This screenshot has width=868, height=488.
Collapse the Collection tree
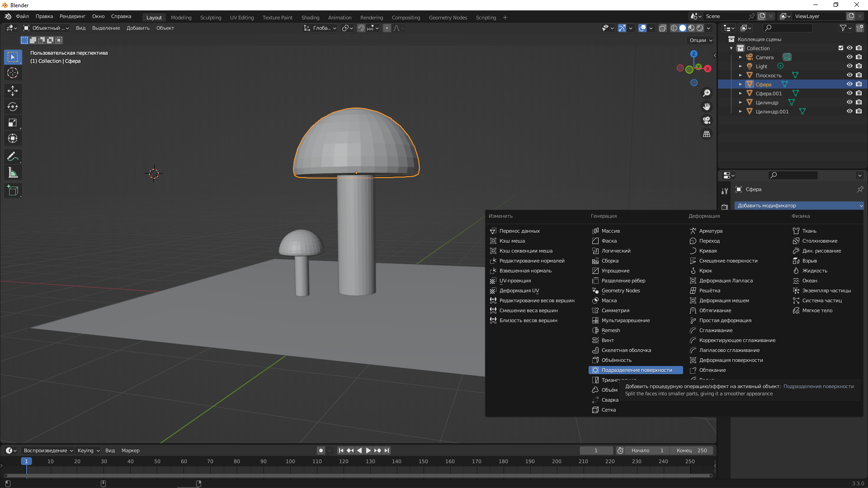pyautogui.click(x=731, y=48)
